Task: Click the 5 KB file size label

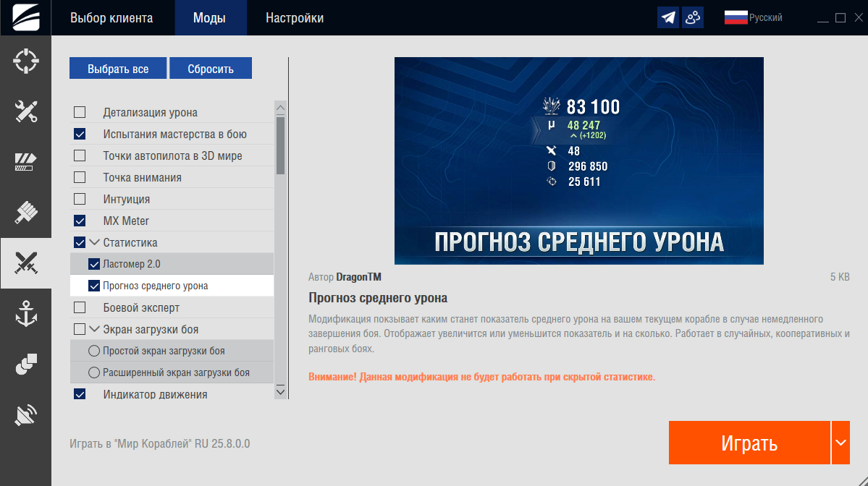Action: click(840, 277)
